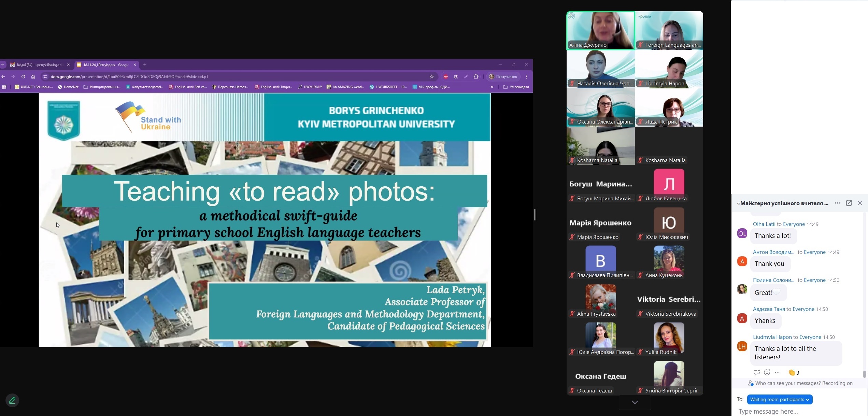Toggle the clapping hands reaction
The width and height of the screenshot is (868, 416).
point(794,372)
